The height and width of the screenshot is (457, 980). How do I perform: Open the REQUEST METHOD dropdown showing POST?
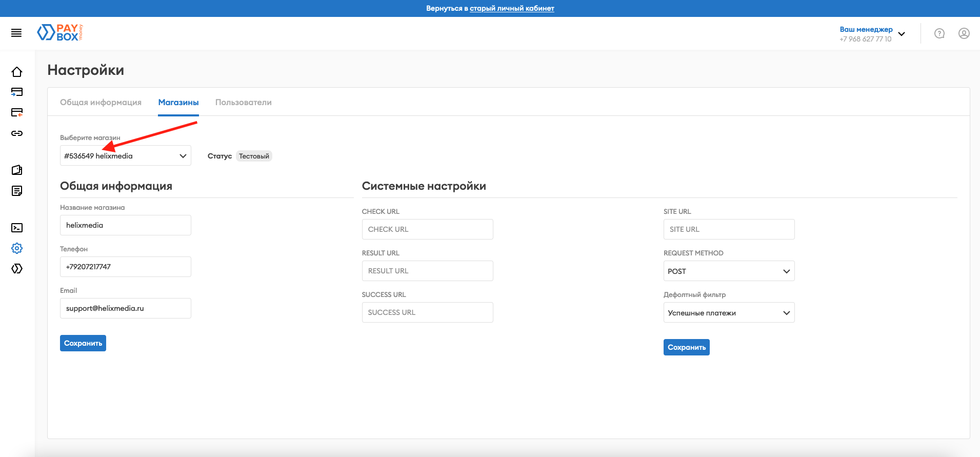729,271
